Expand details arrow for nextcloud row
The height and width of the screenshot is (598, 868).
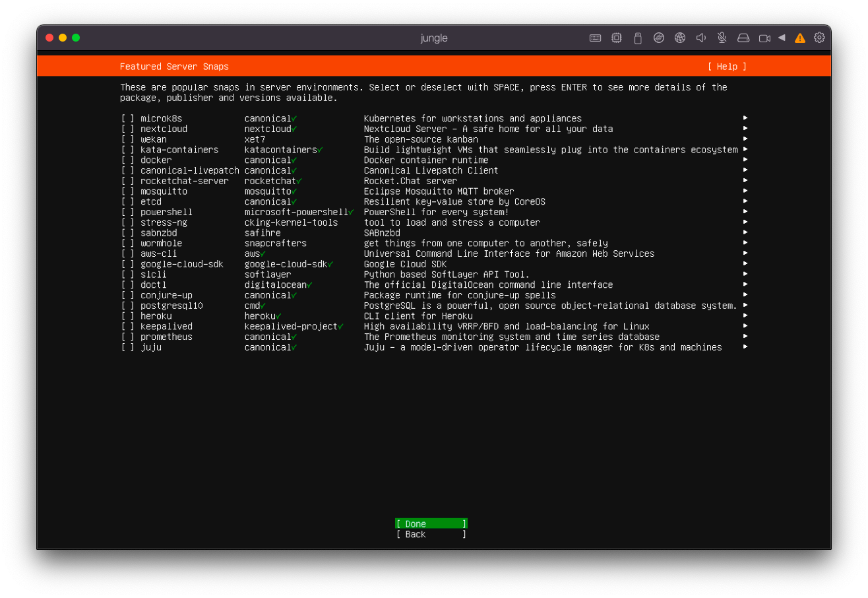click(x=745, y=129)
